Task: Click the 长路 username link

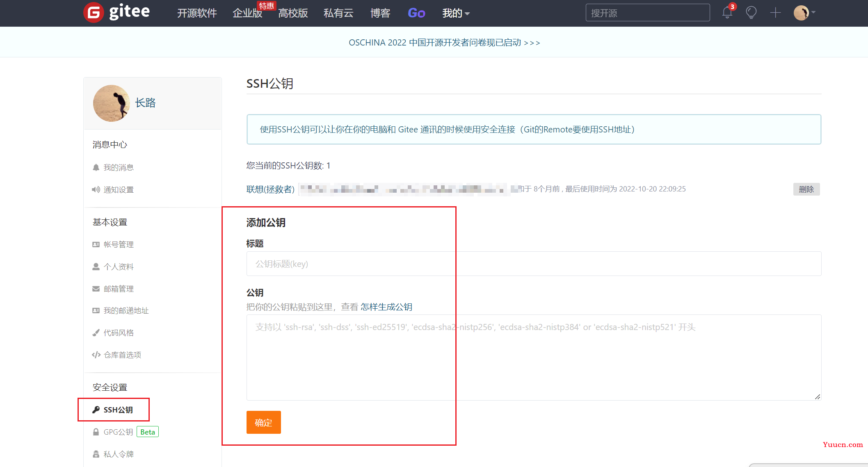Action: 146,103
